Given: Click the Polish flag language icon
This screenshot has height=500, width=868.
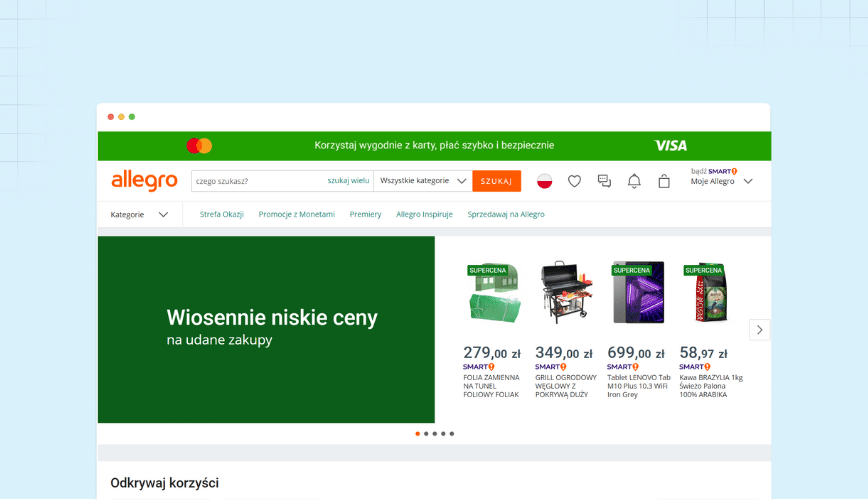Looking at the screenshot, I should 545,181.
